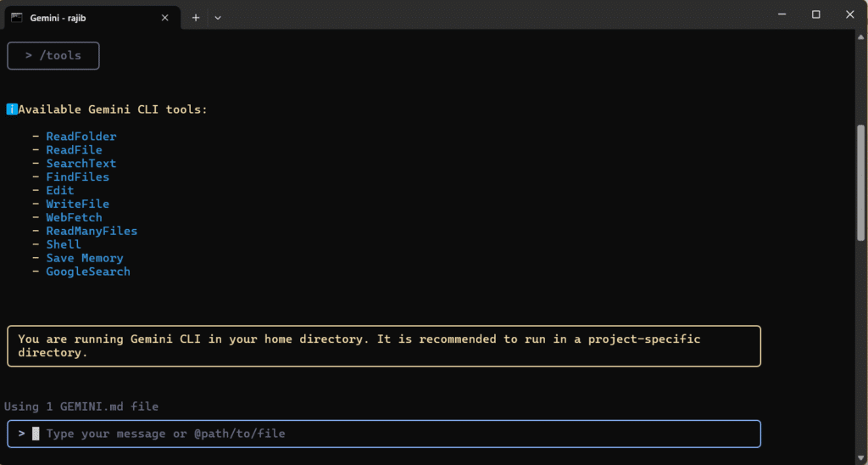Click the Save Memory tool name
The image size is (868, 465).
coord(85,258)
